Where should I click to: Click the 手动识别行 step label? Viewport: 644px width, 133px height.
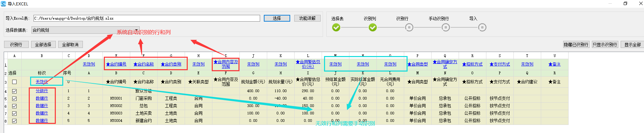[439, 19]
